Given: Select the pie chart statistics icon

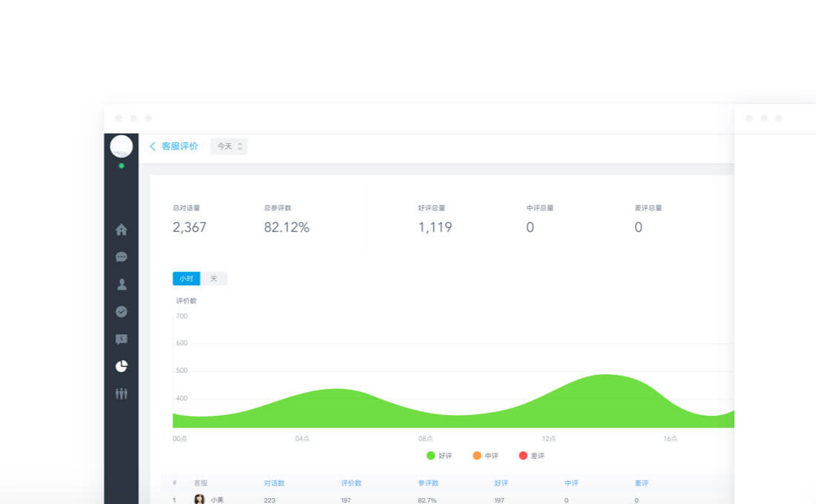Looking at the screenshot, I should [122, 366].
